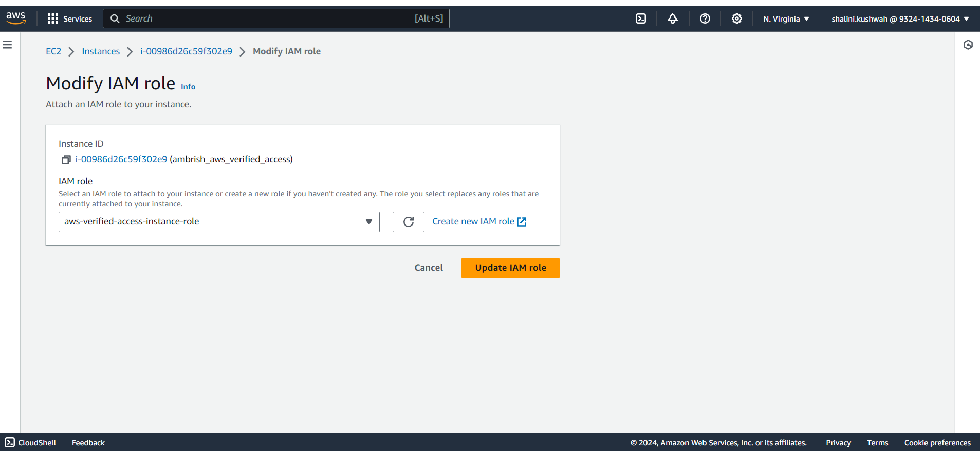Copy the instance ID with copy icon

66,160
